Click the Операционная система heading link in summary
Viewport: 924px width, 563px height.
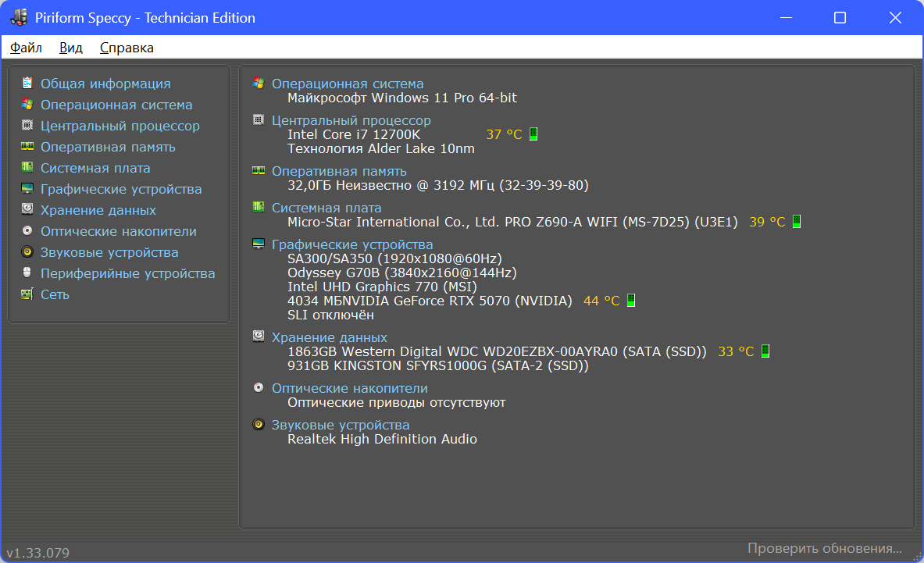pos(348,84)
